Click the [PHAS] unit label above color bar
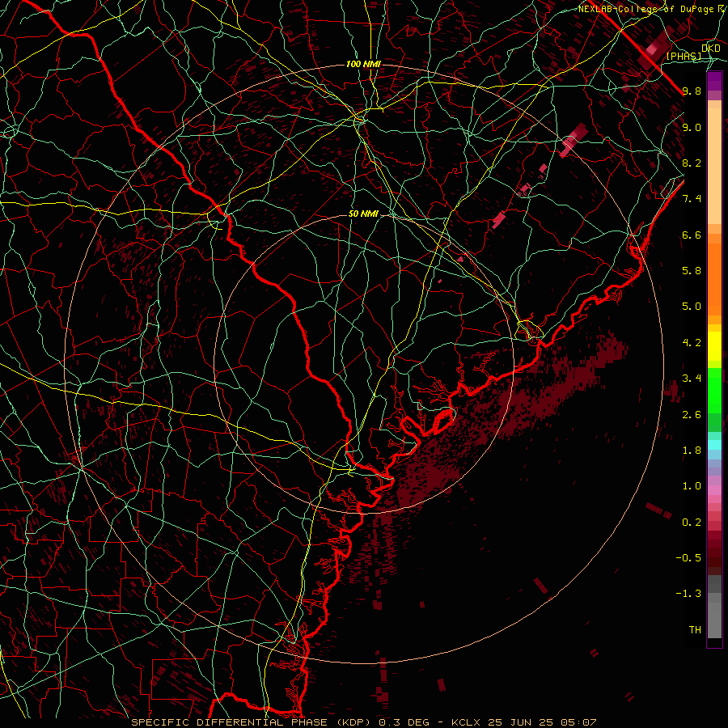Image resolution: width=728 pixels, height=728 pixels. (x=684, y=57)
